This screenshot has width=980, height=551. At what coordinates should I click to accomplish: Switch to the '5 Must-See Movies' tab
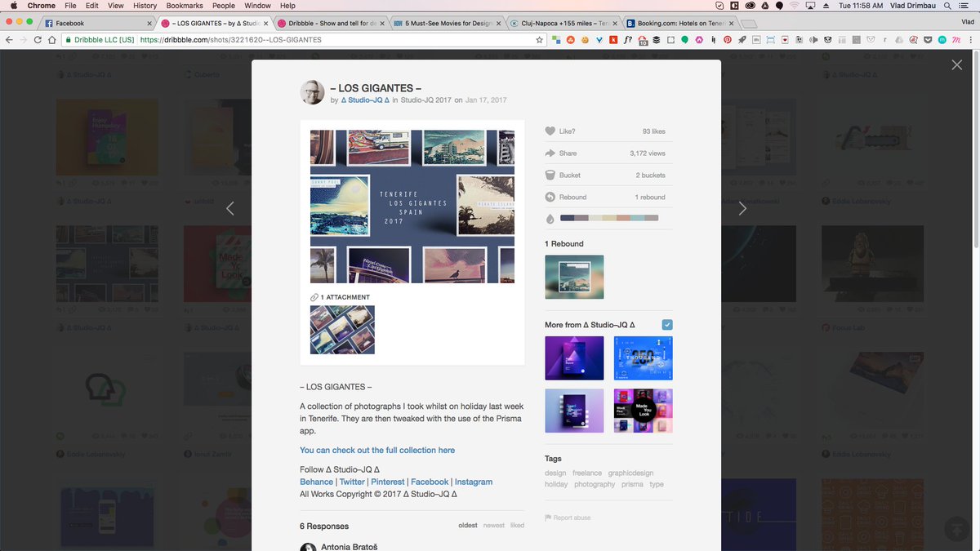pyautogui.click(x=446, y=24)
